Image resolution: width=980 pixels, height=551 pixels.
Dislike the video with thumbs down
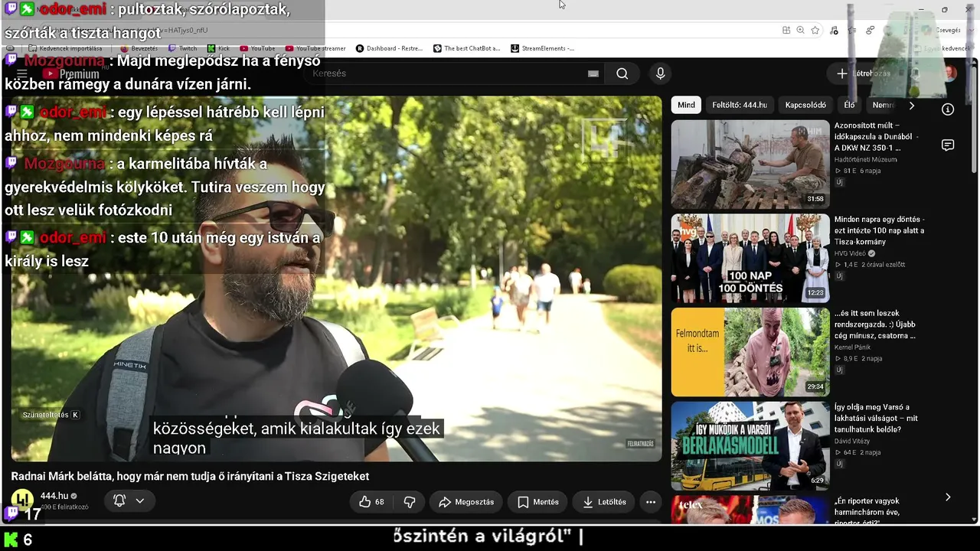[410, 502]
